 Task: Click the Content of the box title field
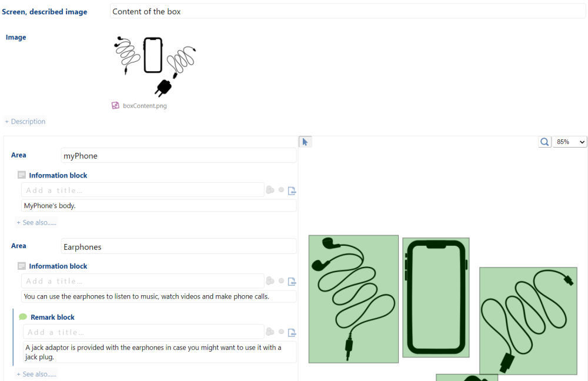(348, 11)
